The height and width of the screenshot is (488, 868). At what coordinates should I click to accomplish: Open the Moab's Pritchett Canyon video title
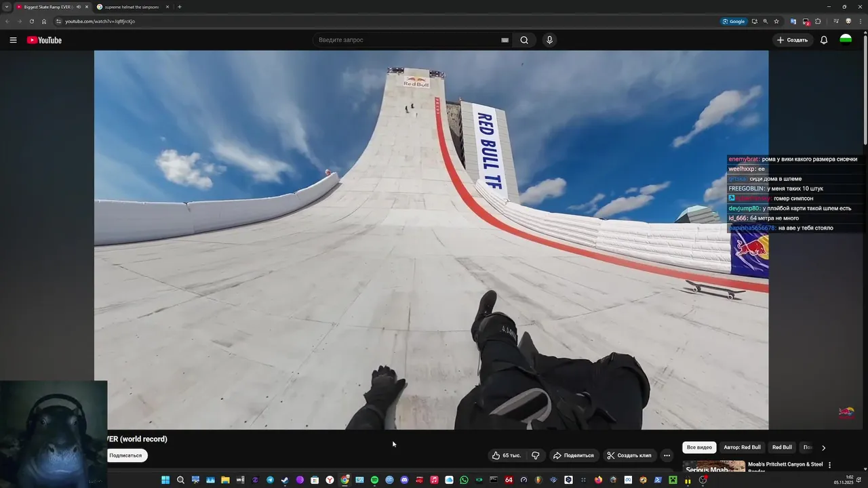pos(785,467)
